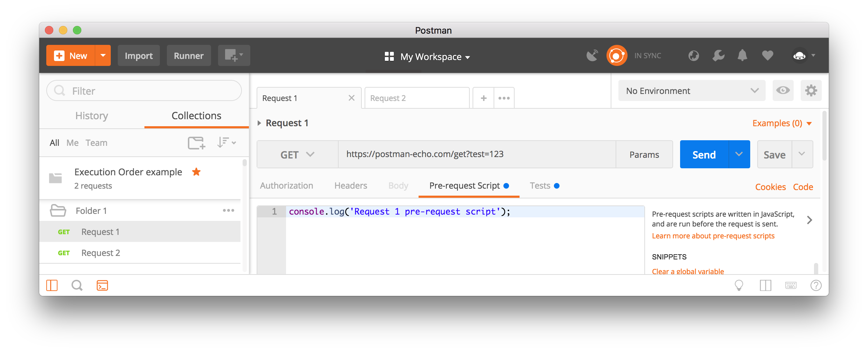
Task: Open help question mark icon
Action: tap(816, 285)
